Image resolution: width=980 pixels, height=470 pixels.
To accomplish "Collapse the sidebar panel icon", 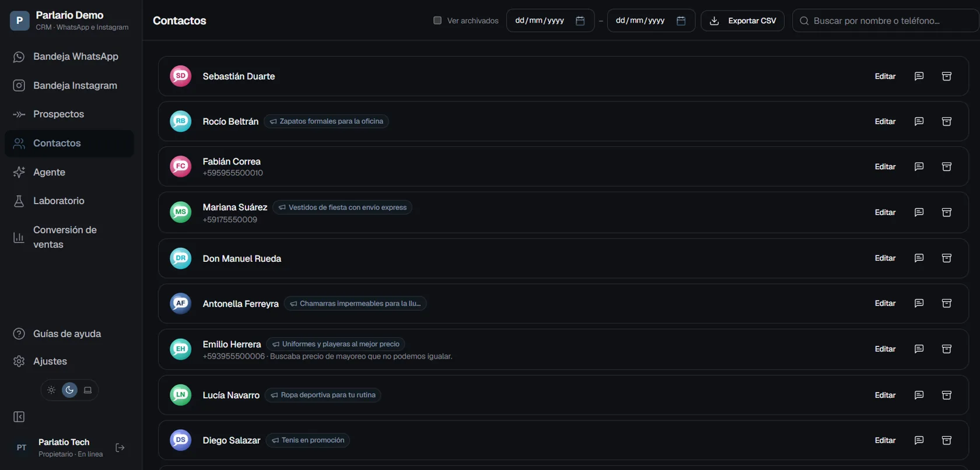I will (x=19, y=417).
